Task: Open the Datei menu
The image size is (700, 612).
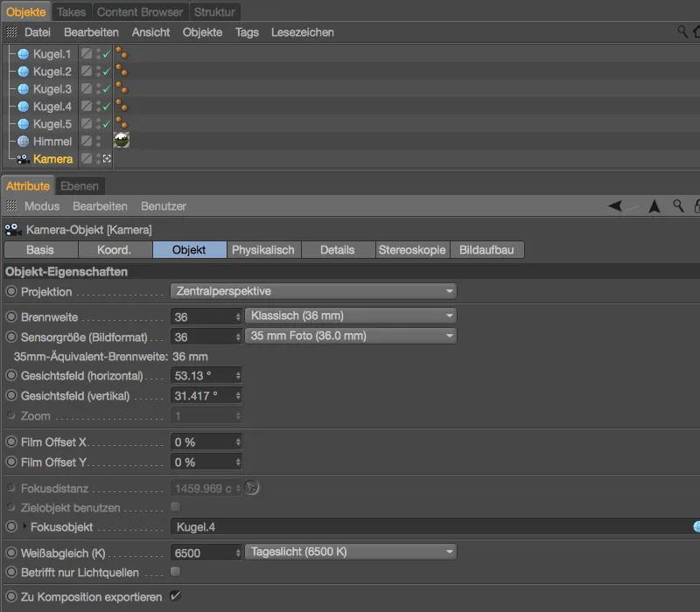Action: click(38, 32)
